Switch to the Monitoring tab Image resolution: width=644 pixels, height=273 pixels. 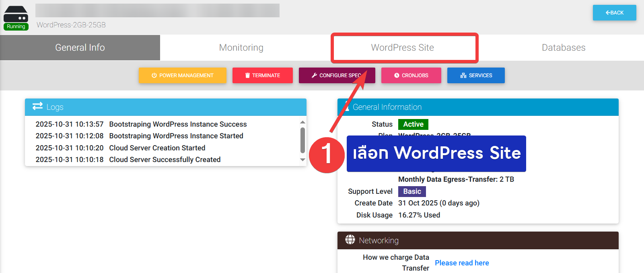click(241, 48)
